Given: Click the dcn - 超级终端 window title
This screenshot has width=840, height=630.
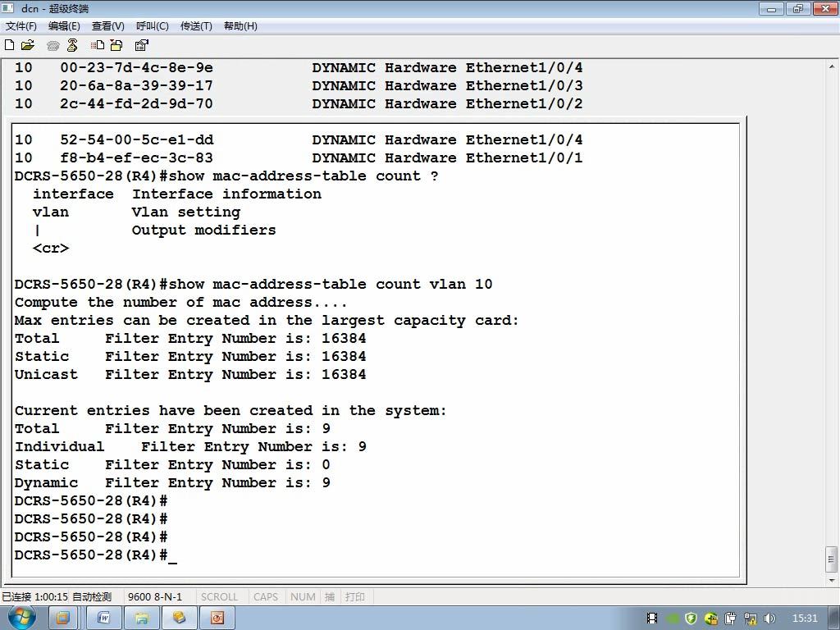Looking at the screenshot, I should coord(55,8).
